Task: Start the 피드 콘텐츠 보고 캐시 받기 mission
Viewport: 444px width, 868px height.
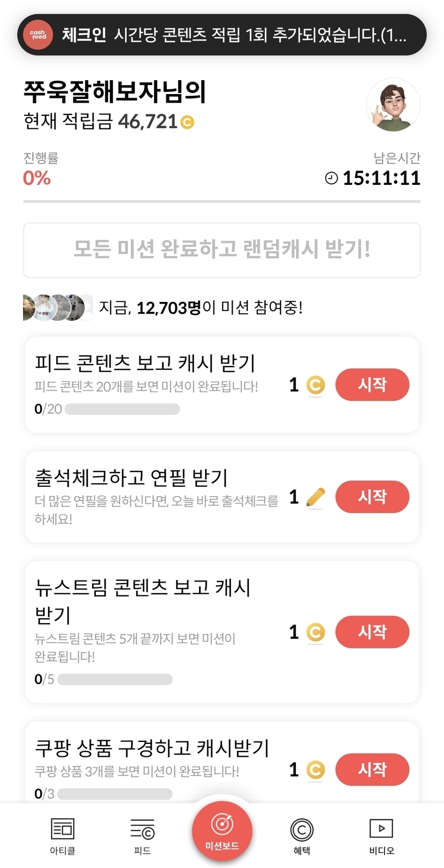Action: (372, 384)
